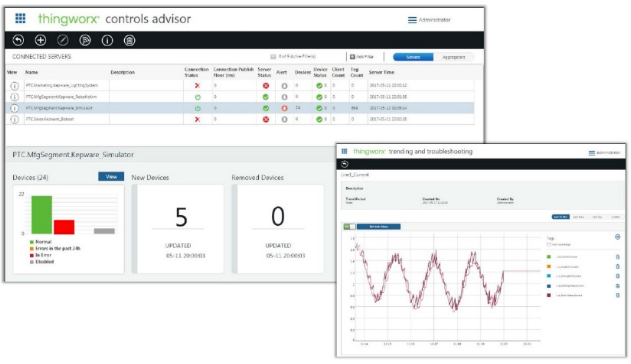Select the Servers tab
The width and height of the screenshot is (631, 364).
(413, 57)
